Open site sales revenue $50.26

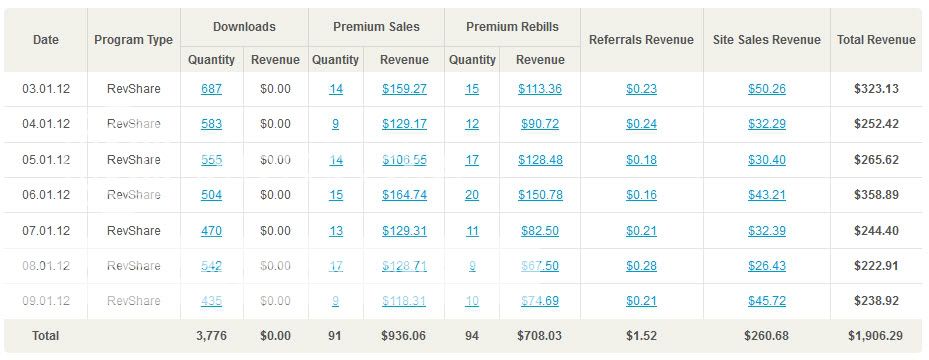tap(767, 89)
